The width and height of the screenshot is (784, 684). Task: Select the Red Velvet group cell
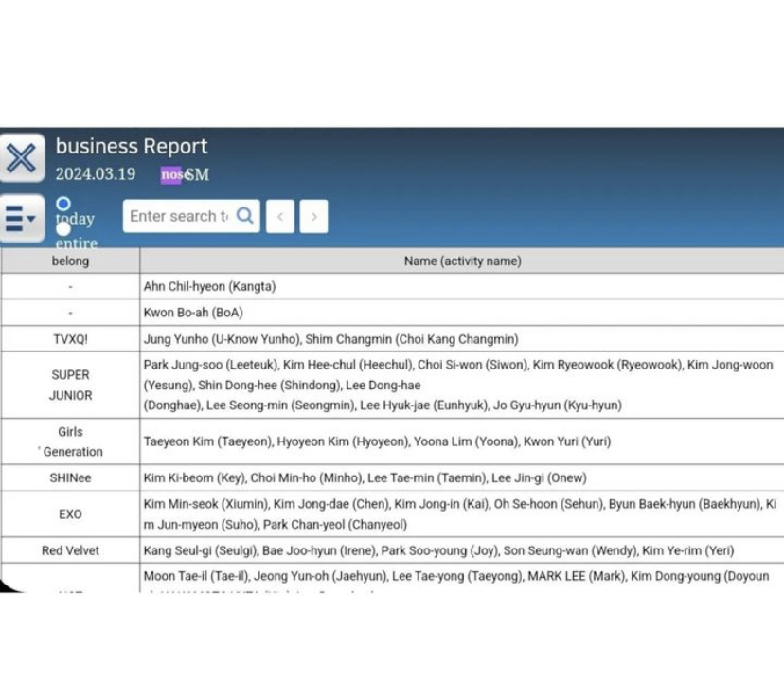click(x=70, y=550)
